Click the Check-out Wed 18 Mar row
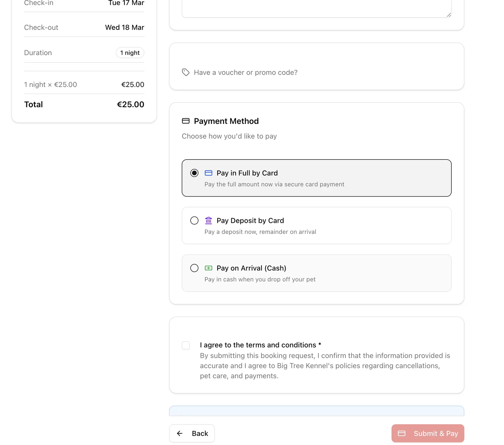504x445 pixels. tap(84, 27)
